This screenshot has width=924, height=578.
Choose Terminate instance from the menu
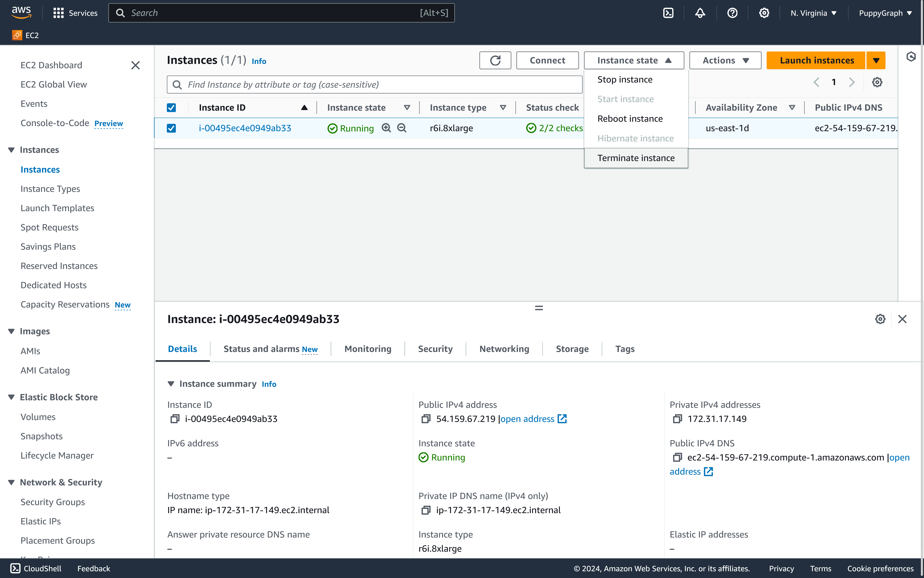click(x=636, y=158)
